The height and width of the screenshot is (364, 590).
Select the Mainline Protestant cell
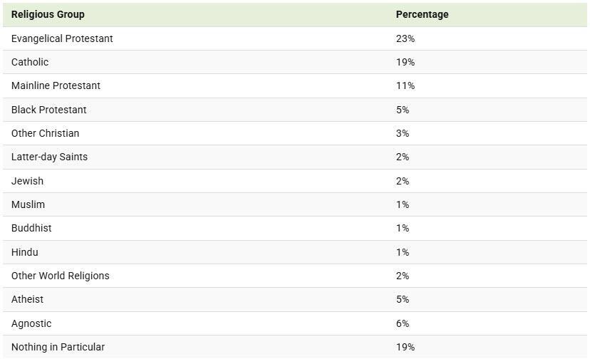56,85
